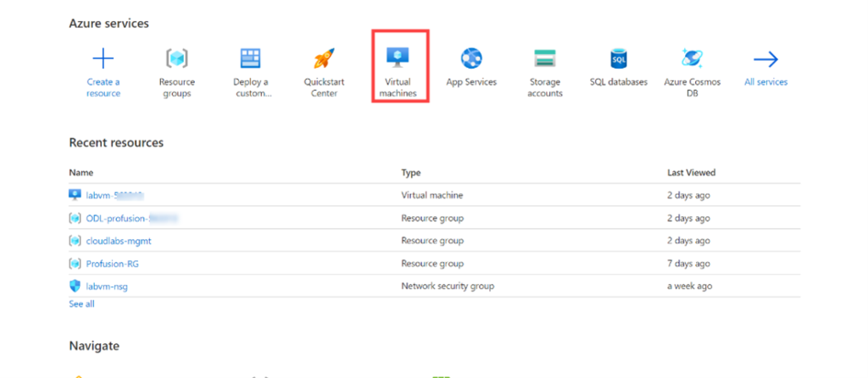Open the Azure Cosmos DB icon
This screenshot has height=378, width=868.
click(692, 58)
